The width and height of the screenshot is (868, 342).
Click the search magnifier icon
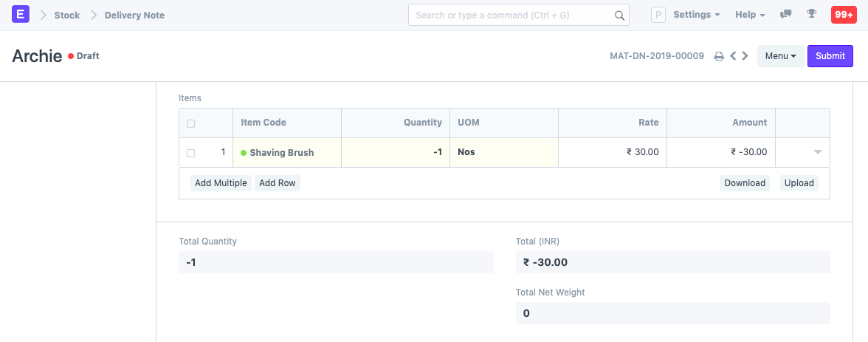(x=620, y=16)
